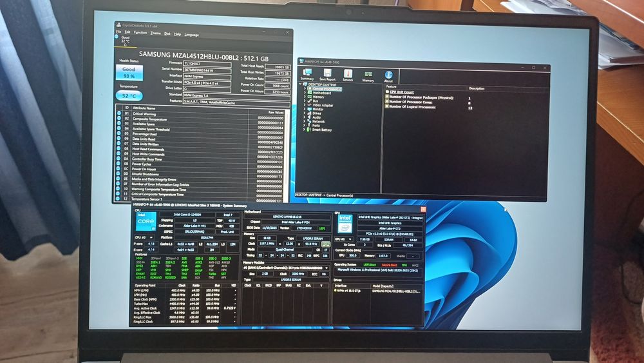The height and width of the screenshot is (363, 644).
Task: Click the Power On Hours value box
Action: pos(278,92)
